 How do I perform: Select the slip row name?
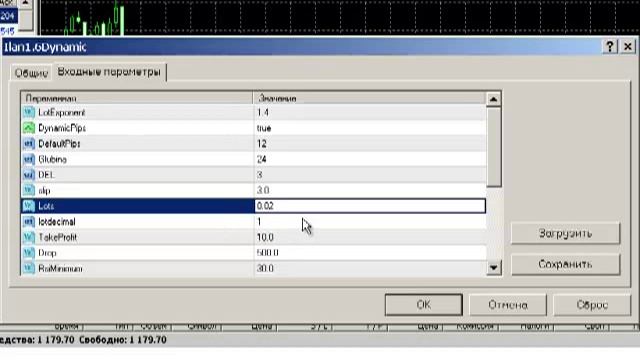[x=44, y=191]
